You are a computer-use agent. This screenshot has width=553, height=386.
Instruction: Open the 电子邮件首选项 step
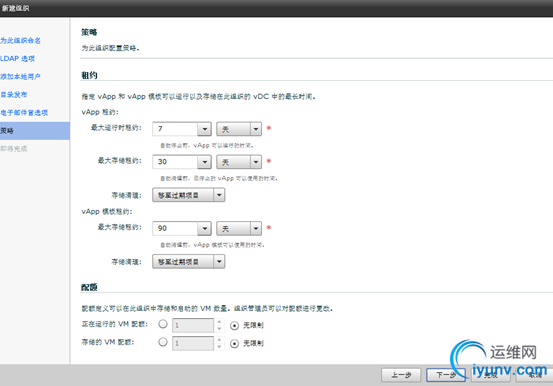[24, 113]
